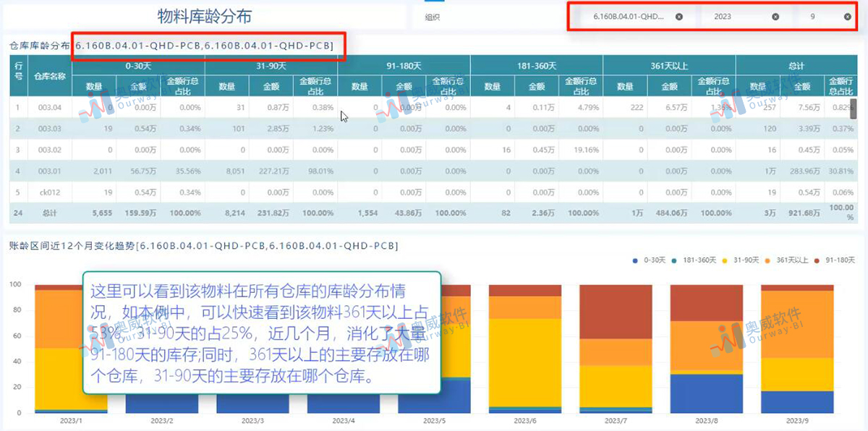Select the 91-180天 column header

point(403,65)
